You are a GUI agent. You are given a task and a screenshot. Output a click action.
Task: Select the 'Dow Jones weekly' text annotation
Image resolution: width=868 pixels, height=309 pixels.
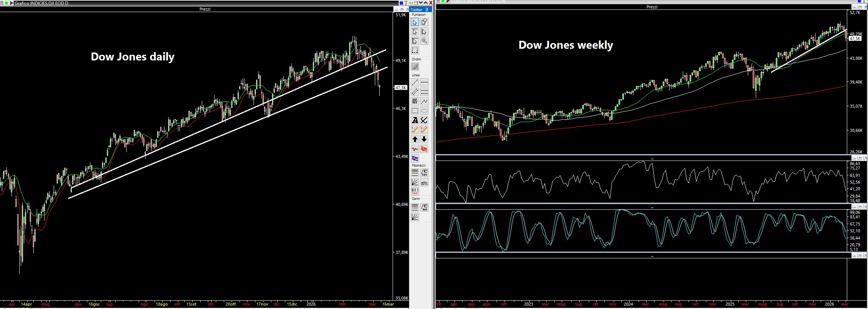(x=566, y=45)
